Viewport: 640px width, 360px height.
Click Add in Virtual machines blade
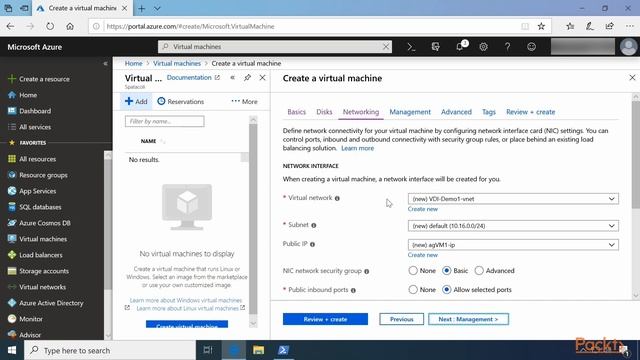(136, 101)
